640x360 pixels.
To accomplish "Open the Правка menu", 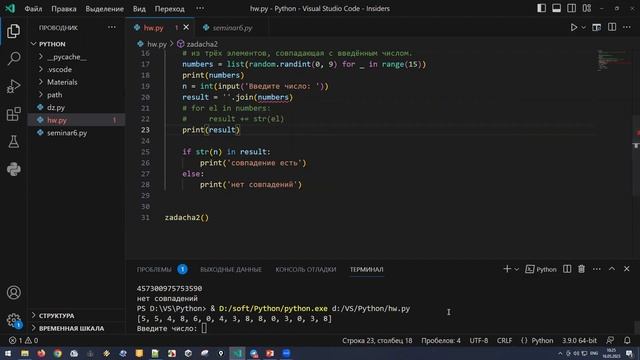I will (x=64, y=9).
